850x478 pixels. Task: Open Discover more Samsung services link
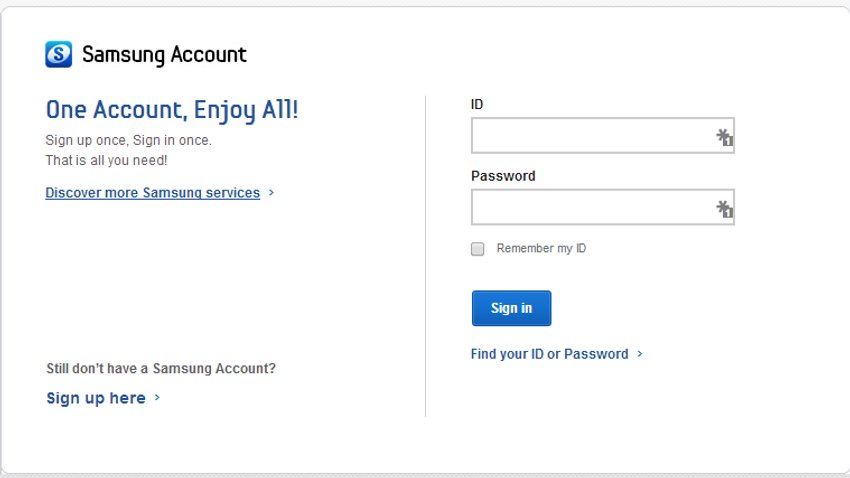[x=152, y=192]
